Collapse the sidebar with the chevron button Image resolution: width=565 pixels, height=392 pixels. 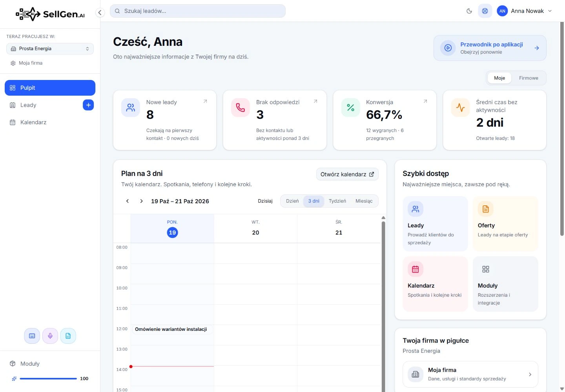[x=100, y=13]
